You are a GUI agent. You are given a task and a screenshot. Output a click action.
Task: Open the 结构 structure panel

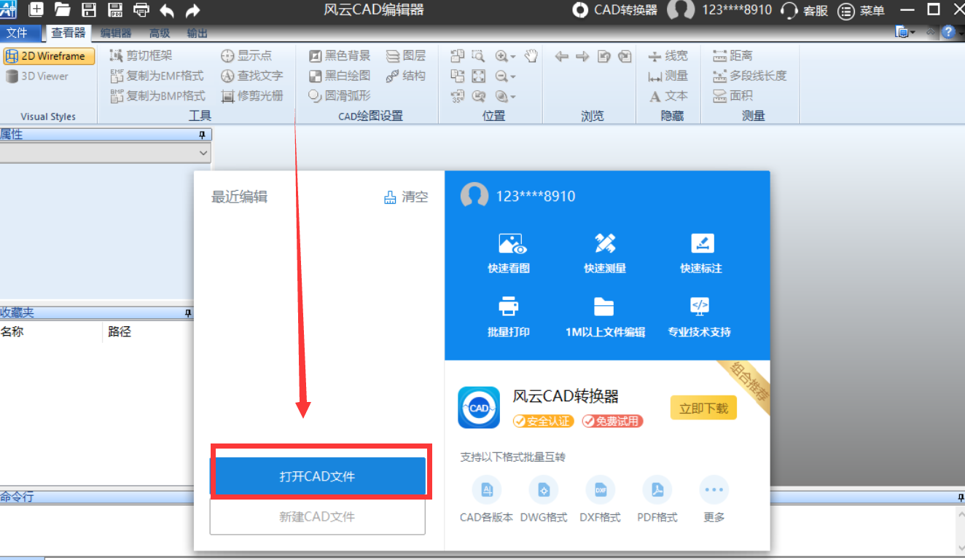(406, 76)
